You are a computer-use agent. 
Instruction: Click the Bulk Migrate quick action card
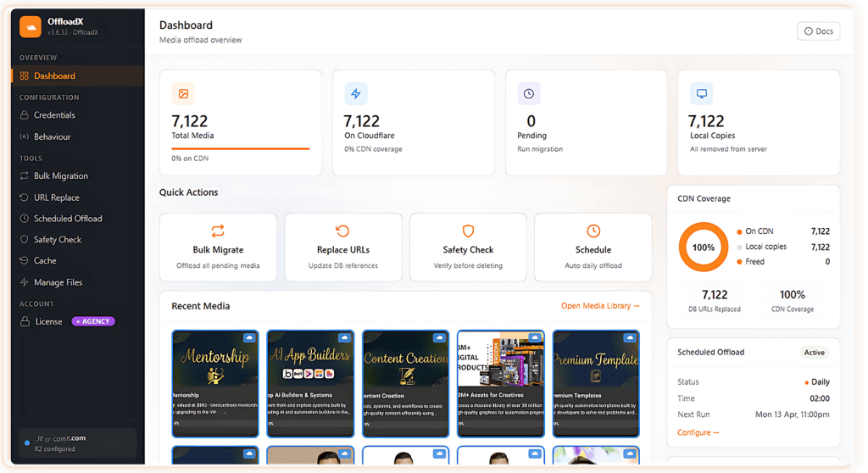click(x=218, y=248)
